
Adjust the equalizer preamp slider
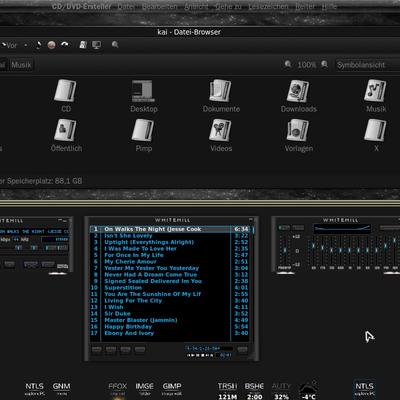coord(285,250)
